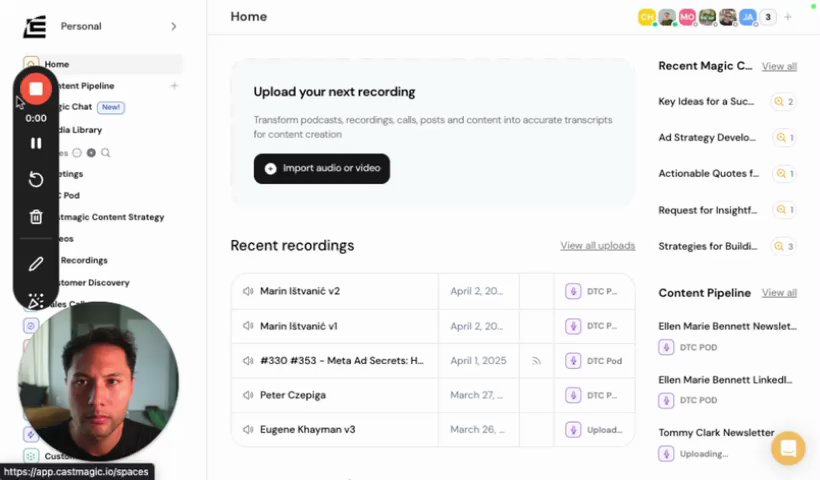Add member with plus icon top right
Screen dimensions: 820x480
pos(788,17)
